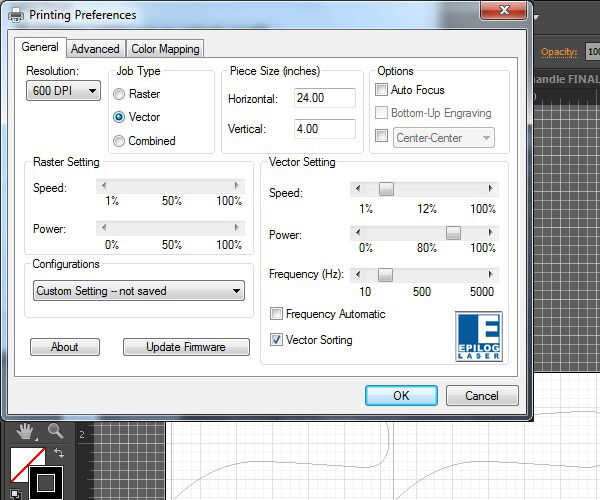Close the Printing Preferences dialog
The height and width of the screenshot is (500, 600).
pyautogui.click(x=505, y=10)
